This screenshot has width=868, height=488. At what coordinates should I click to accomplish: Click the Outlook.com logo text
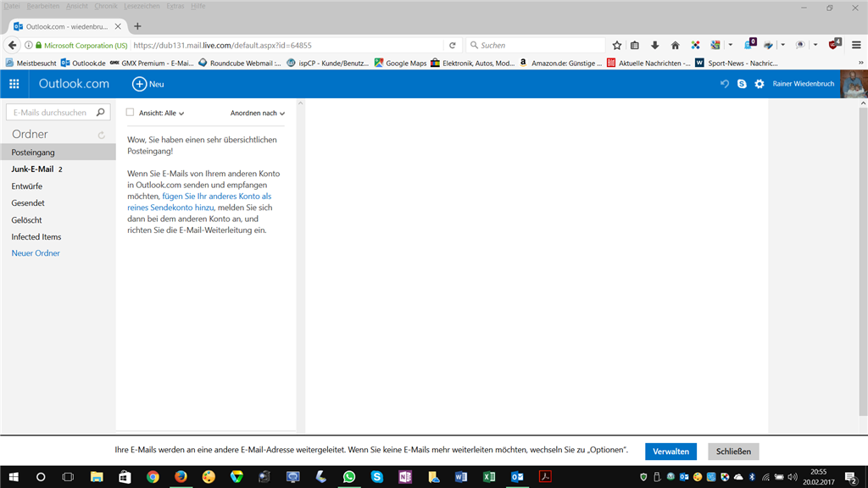pyautogui.click(x=74, y=84)
